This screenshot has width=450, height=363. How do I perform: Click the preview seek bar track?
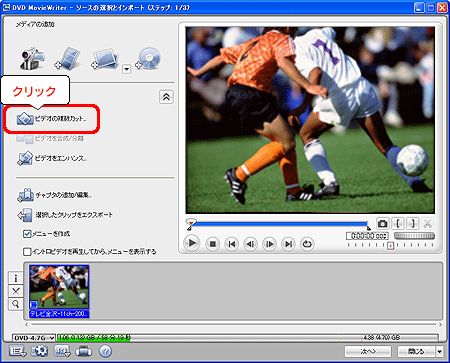coord(279,224)
